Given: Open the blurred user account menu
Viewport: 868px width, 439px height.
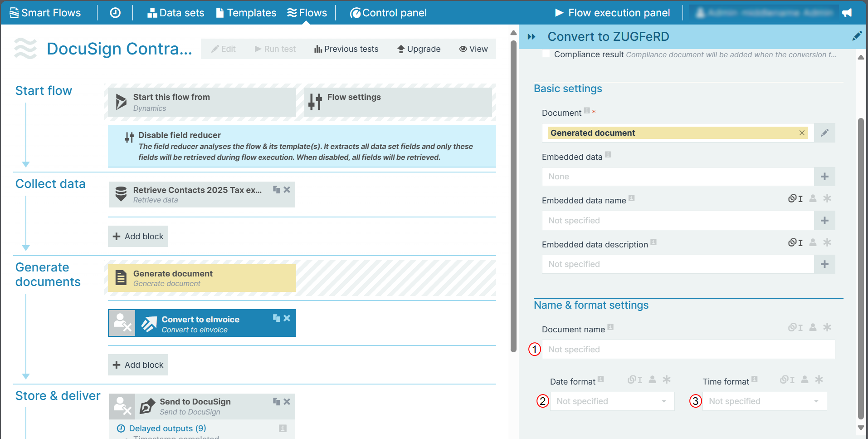Looking at the screenshot, I should [x=764, y=13].
